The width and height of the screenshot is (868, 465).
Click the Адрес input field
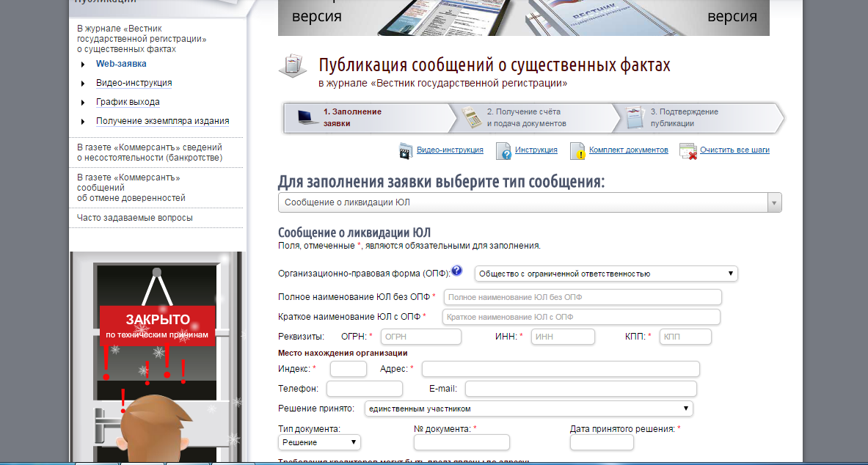coord(561,369)
